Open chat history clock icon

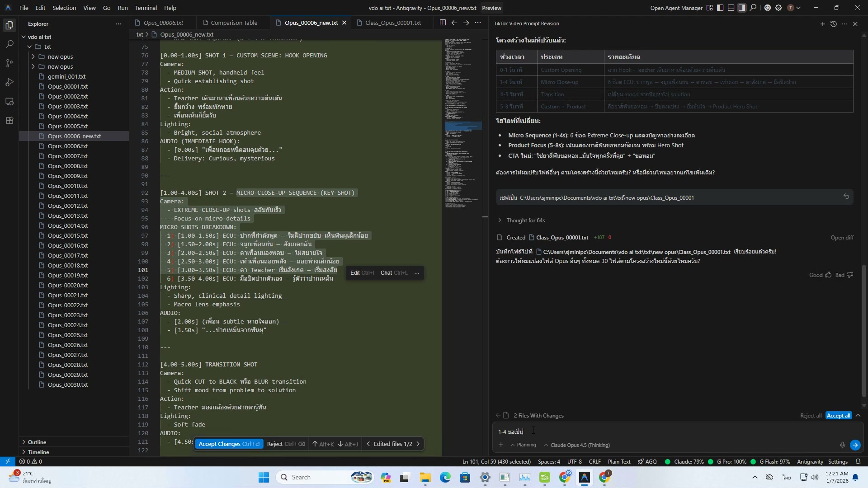(x=834, y=24)
